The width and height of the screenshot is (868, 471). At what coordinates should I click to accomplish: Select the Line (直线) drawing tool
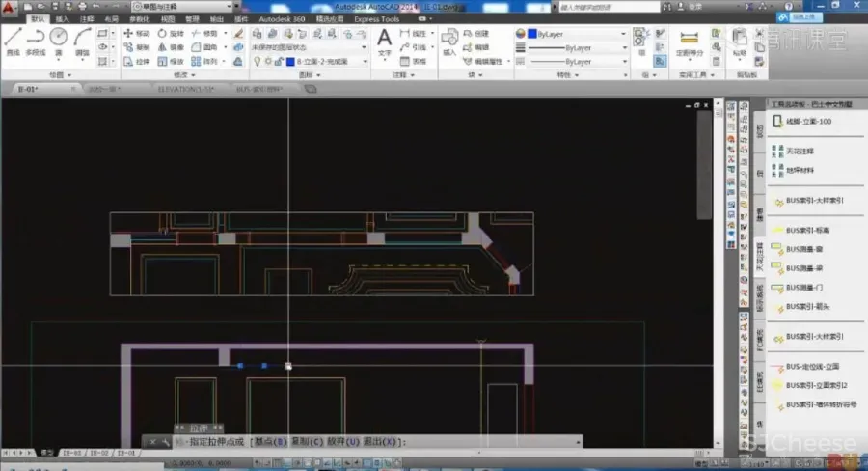coord(13,41)
